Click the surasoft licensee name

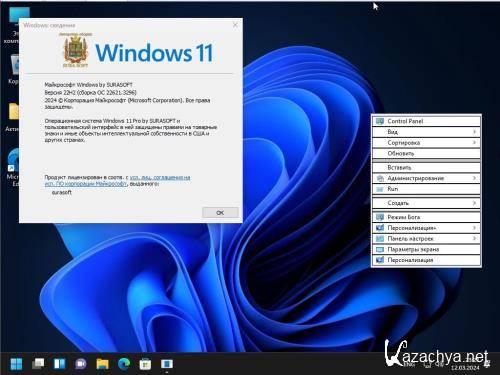[62, 192]
